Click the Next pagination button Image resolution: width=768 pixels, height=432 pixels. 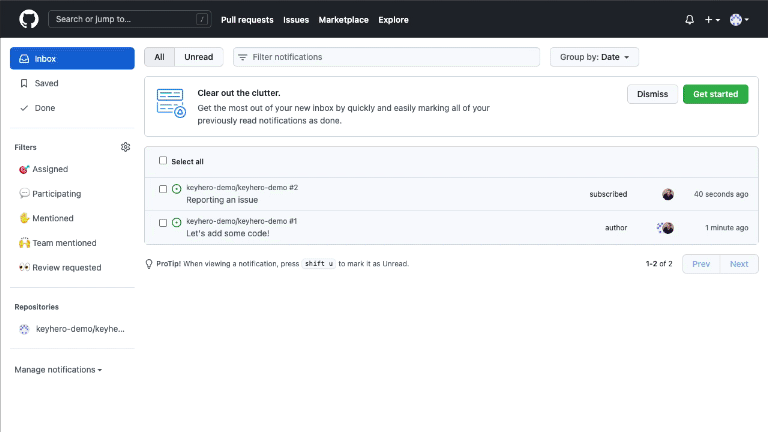pos(739,264)
